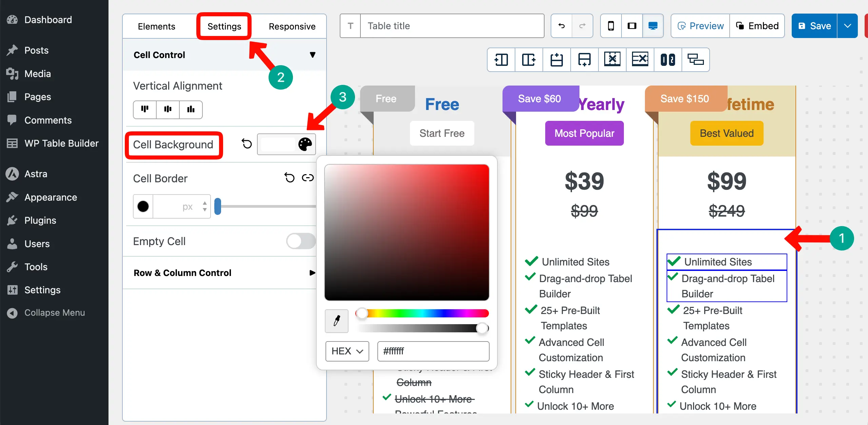Image resolution: width=868 pixels, height=425 pixels.
Task: Click the Preview button
Action: pos(700,26)
